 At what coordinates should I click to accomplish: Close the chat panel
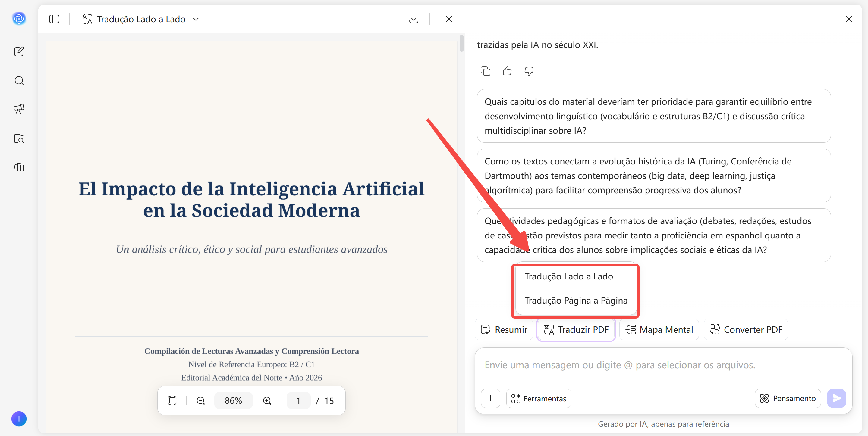848,19
